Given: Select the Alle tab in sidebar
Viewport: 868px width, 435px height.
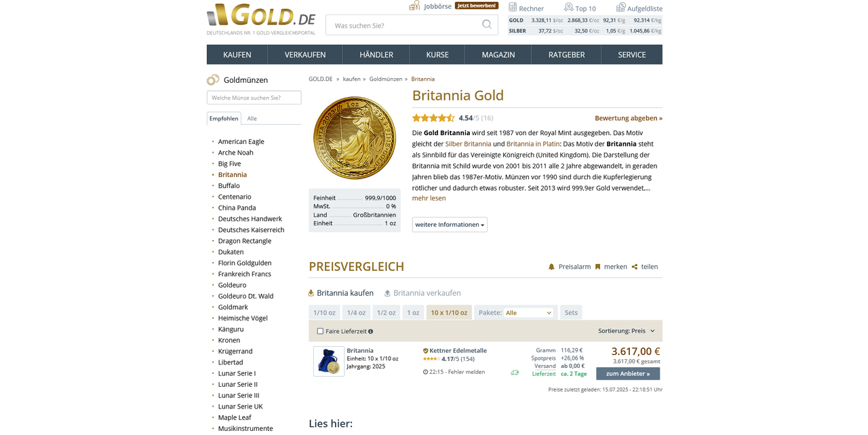Looking at the screenshot, I should [x=252, y=118].
